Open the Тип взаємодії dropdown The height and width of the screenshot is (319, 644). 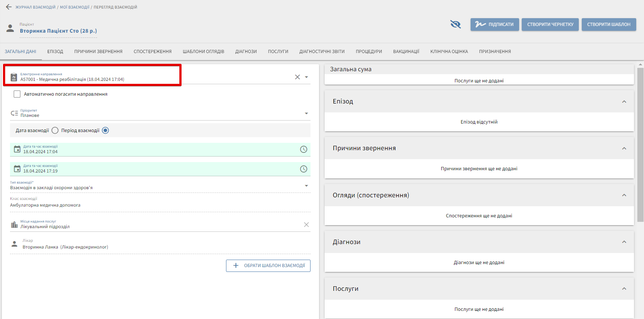(x=306, y=186)
